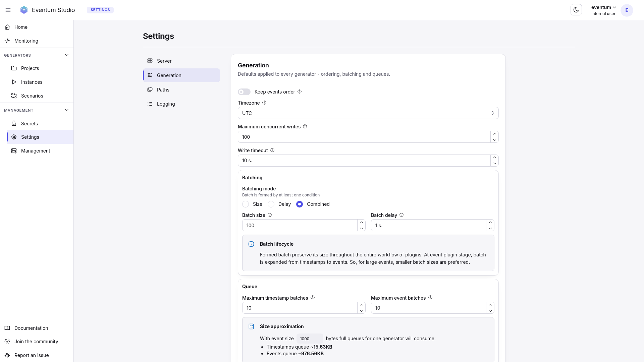The image size is (644, 362).
Task: Open the Generation settings tab
Action: (181, 75)
